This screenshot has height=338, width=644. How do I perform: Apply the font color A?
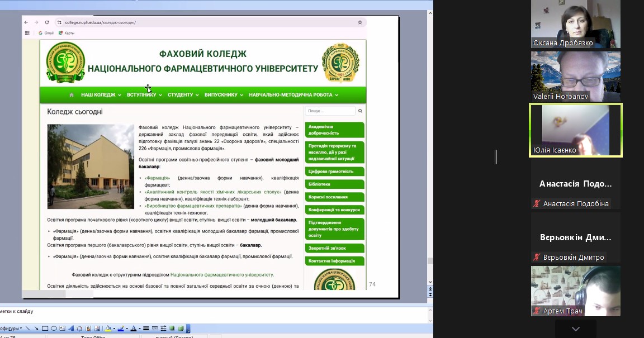tap(134, 329)
